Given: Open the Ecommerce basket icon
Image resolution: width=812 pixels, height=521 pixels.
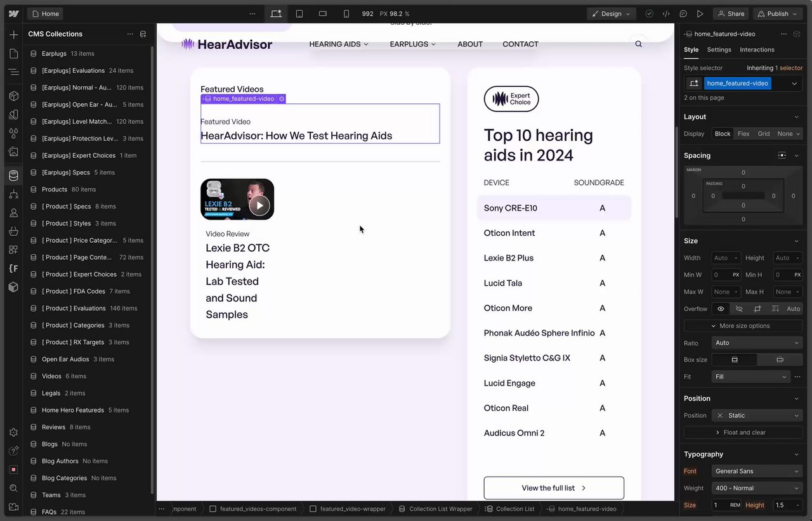Looking at the screenshot, I should (x=13, y=231).
